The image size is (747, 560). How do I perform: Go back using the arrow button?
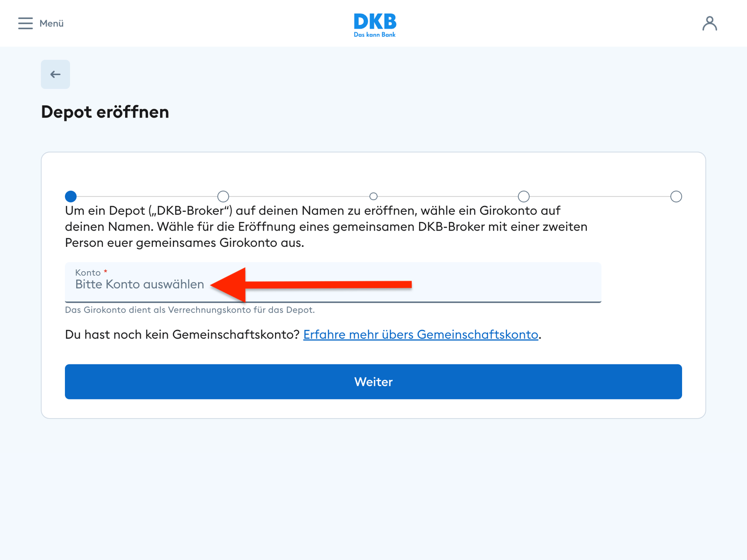coord(55,74)
